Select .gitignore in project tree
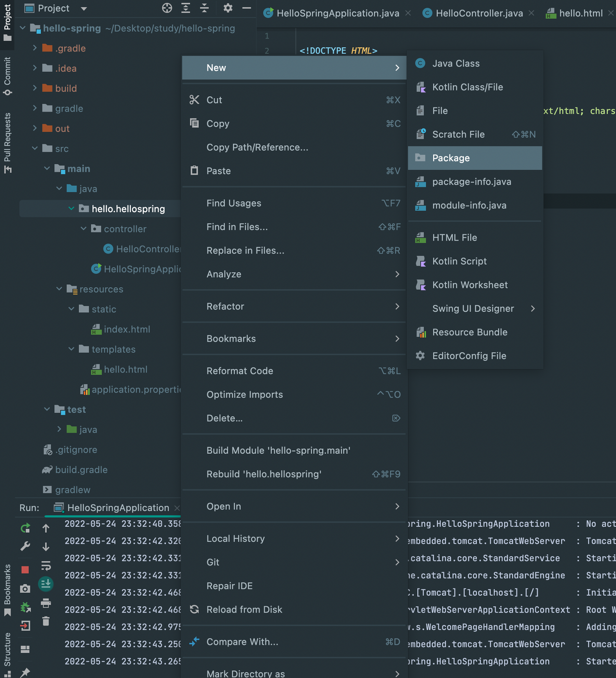The height and width of the screenshot is (678, 616). [x=70, y=449]
